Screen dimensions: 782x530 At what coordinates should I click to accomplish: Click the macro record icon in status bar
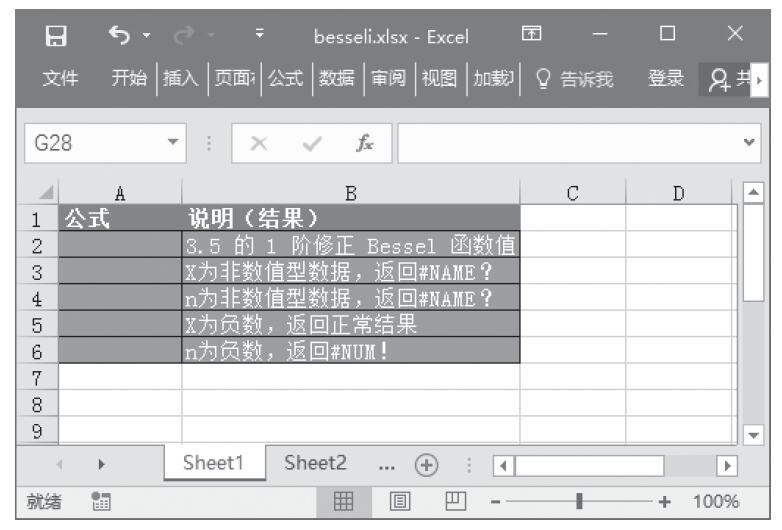pyautogui.click(x=98, y=501)
